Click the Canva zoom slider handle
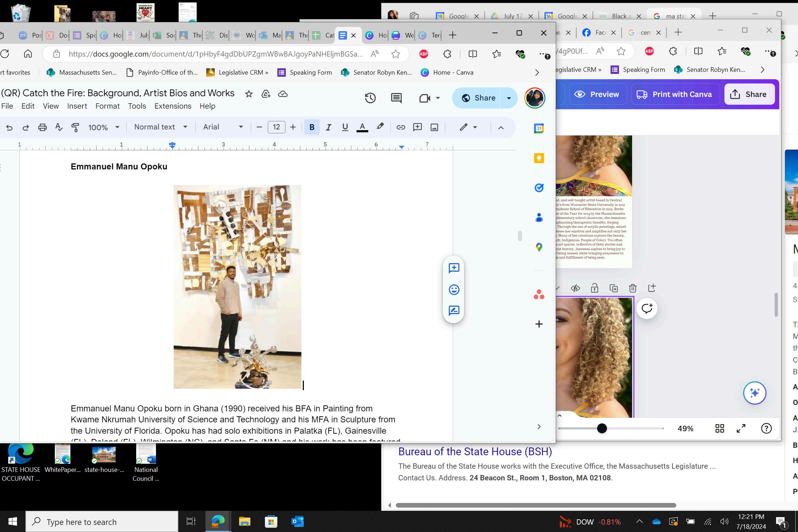 (602, 428)
